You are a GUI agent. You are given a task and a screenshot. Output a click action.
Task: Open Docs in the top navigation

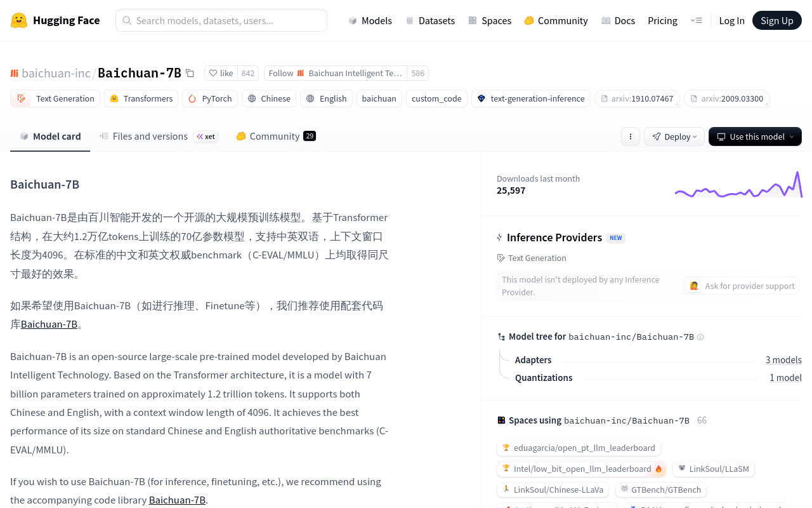[618, 20]
